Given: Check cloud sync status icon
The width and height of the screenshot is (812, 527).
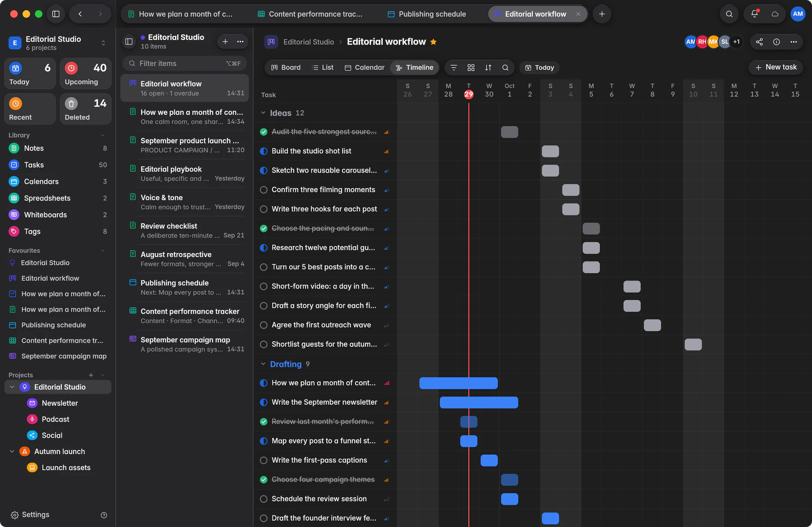Looking at the screenshot, I should pos(775,14).
